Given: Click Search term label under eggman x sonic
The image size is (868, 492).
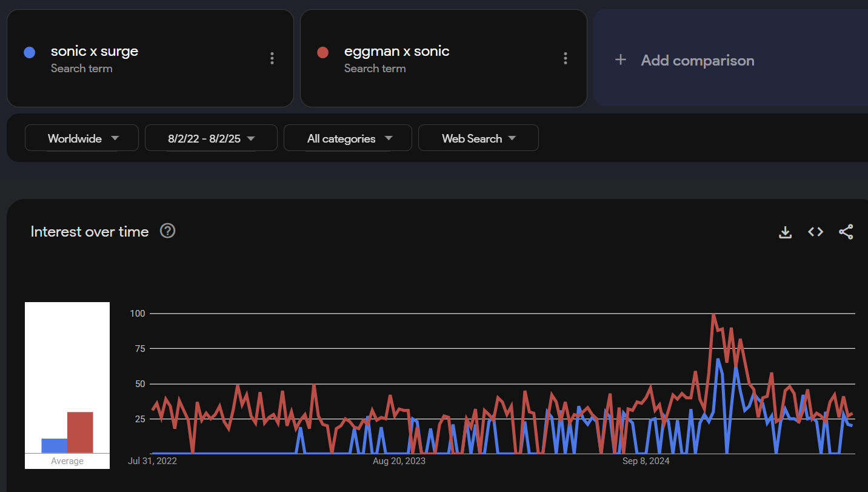Looking at the screenshot, I should coord(375,69).
